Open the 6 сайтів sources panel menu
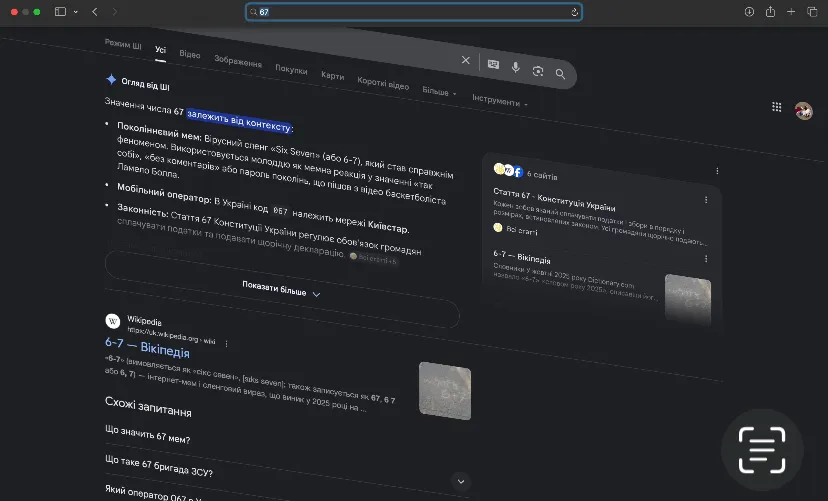Screen dimensions: 828x501 point(717,171)
